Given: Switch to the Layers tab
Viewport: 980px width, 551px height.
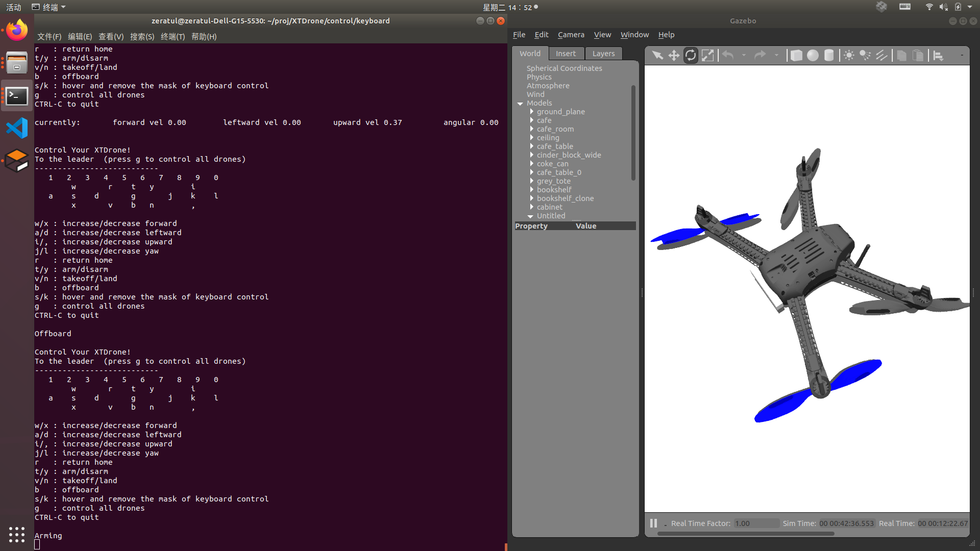Looking at the screenshot, I should click(x=603, y=54).
